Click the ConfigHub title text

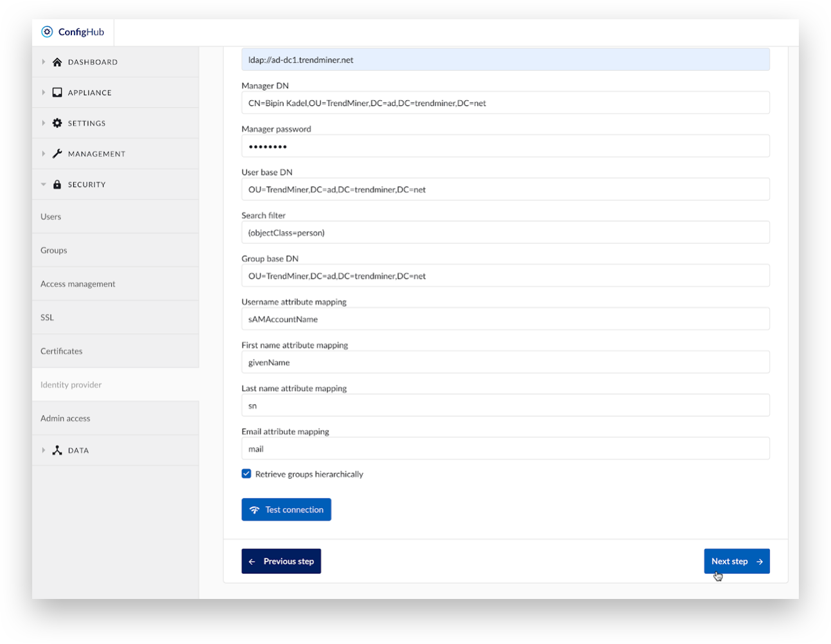[x=81, y=32]
